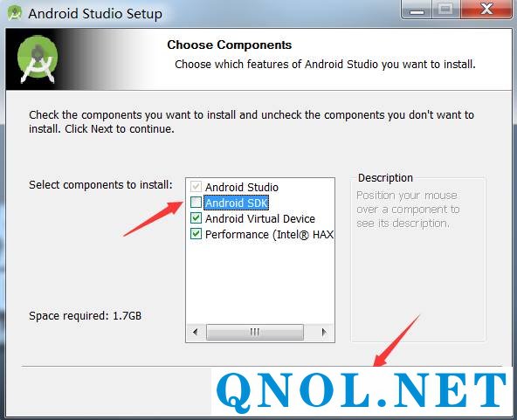Select the highlighted Android SDK list item
Screen dimensions: 517x420
click(236, 203)
